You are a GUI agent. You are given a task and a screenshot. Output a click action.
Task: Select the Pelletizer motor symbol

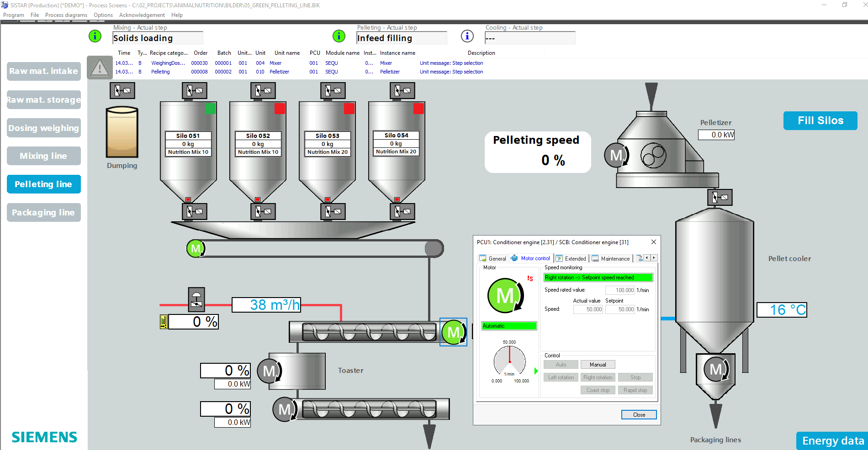click(616, 156)
